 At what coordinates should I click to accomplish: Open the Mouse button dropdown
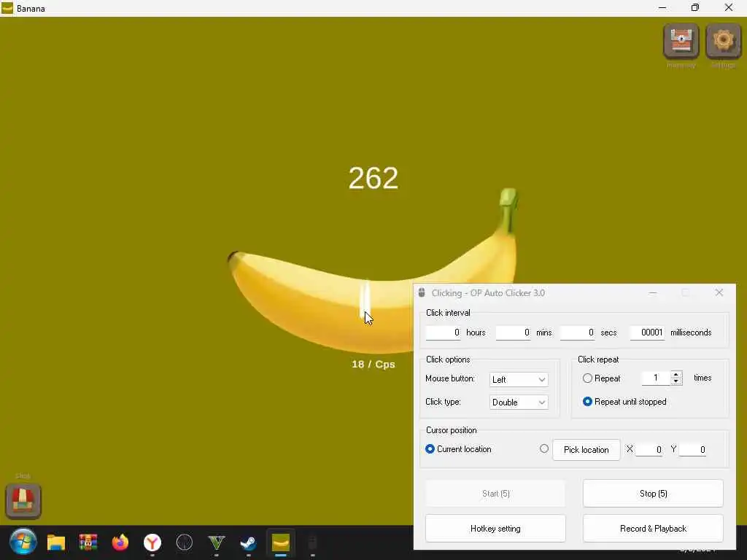pos(519,379)
